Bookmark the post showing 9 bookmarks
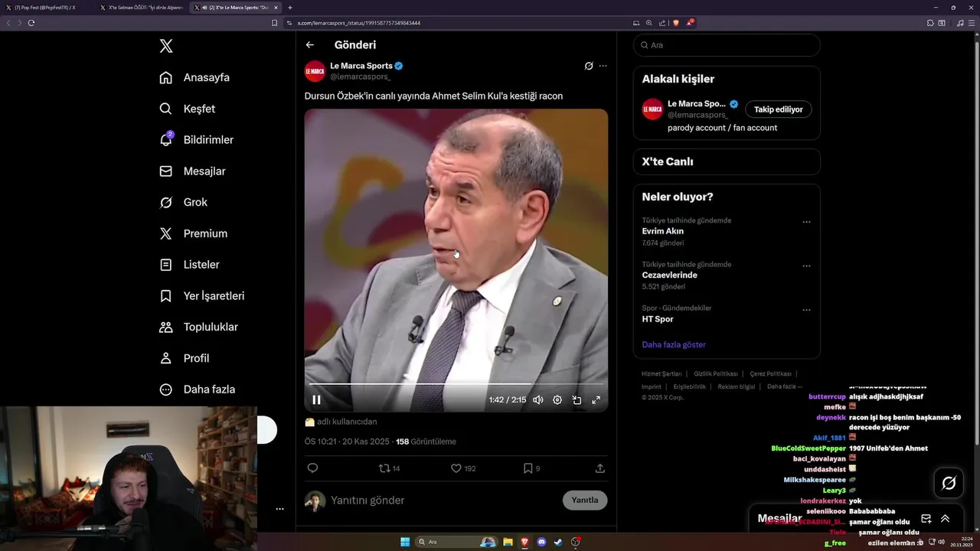Image resolution: width=980 pixels, height=551 pixels. 532,468
